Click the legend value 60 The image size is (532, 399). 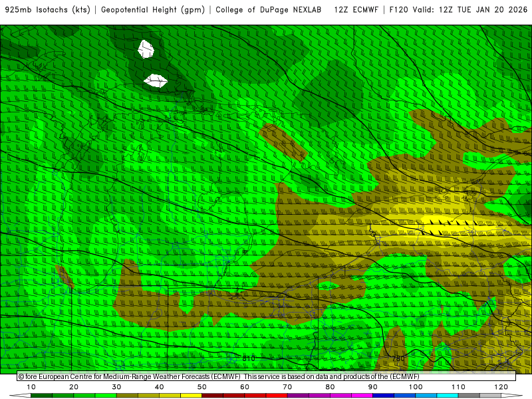245,387
